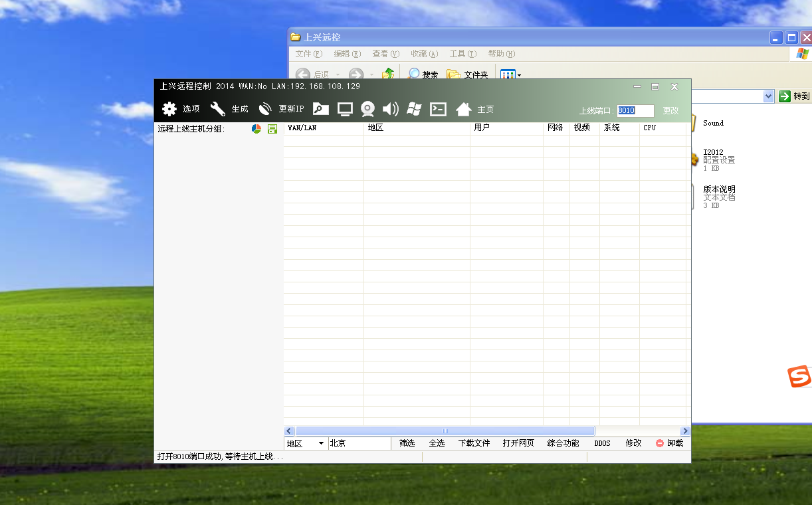Open the views dropdown in Explorer toolbar
The width and height of the screenshot is (812, 505).
point(510,74)
